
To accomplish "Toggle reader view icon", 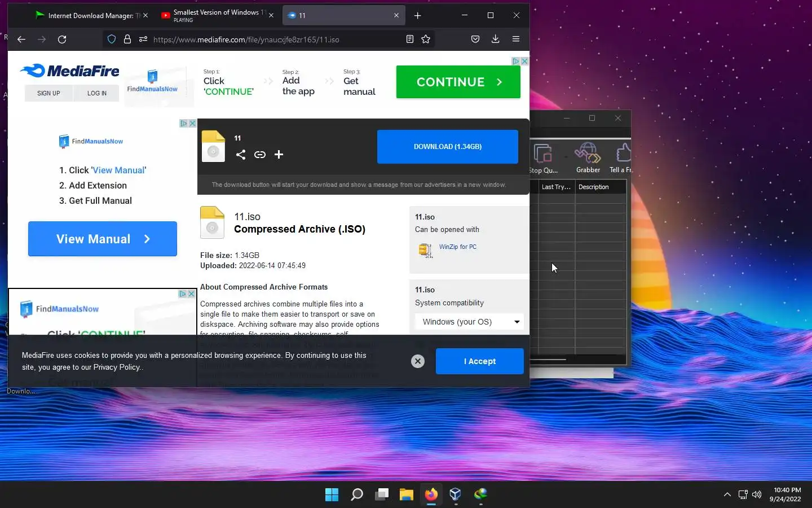I will (x=410, y=39).
